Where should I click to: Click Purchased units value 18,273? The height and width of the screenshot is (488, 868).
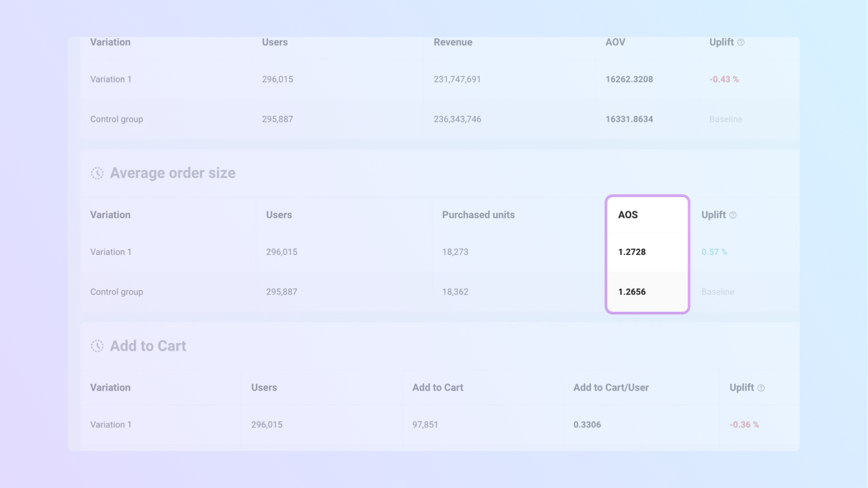click(455, 252)
